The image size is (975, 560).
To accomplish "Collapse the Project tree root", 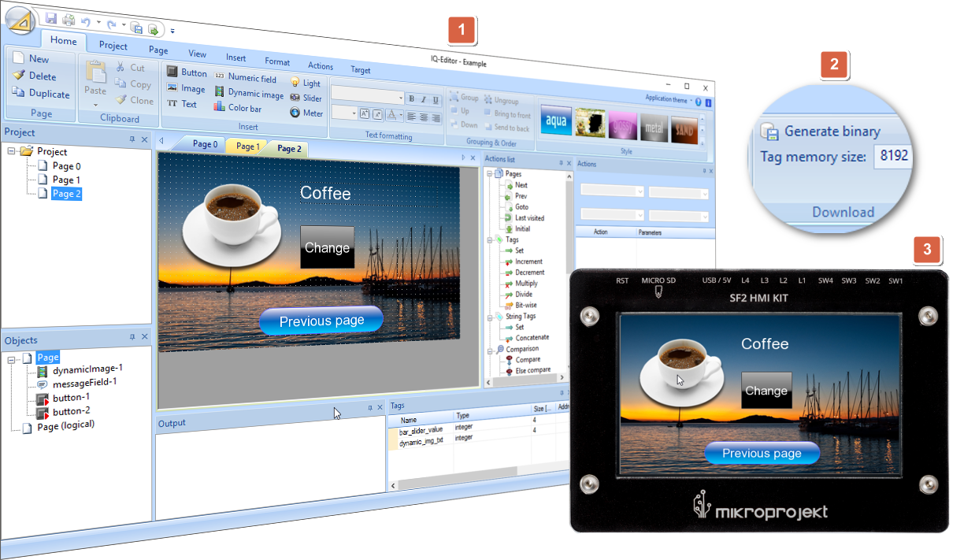I will [12, 151].
